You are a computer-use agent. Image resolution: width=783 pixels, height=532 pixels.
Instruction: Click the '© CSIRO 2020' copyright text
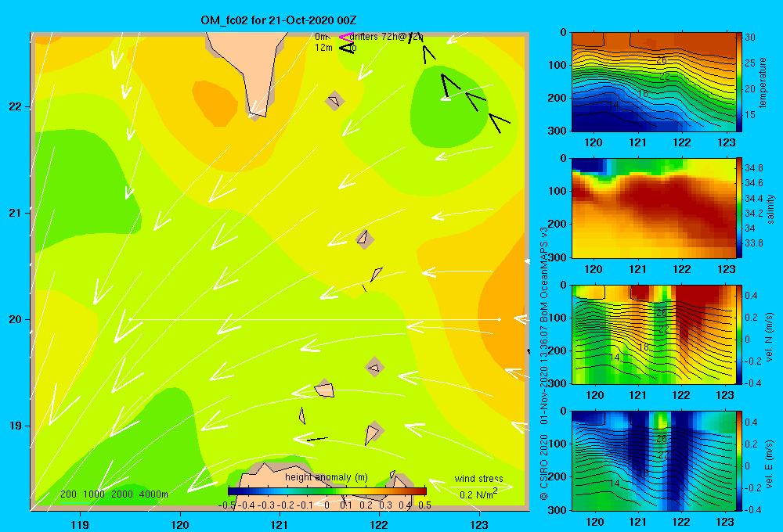click(x=544, y=467)
